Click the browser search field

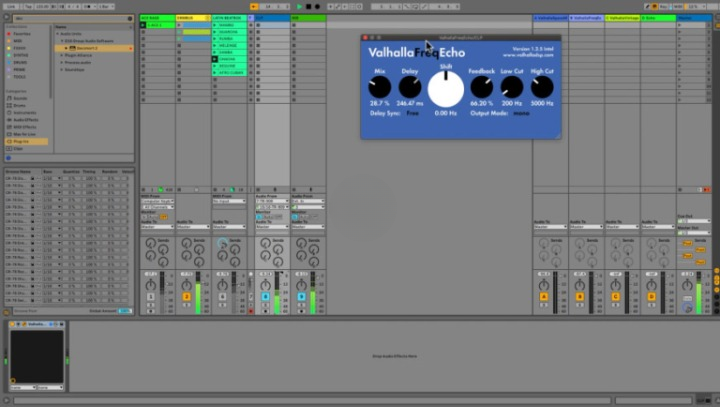[x=73, y=18]
